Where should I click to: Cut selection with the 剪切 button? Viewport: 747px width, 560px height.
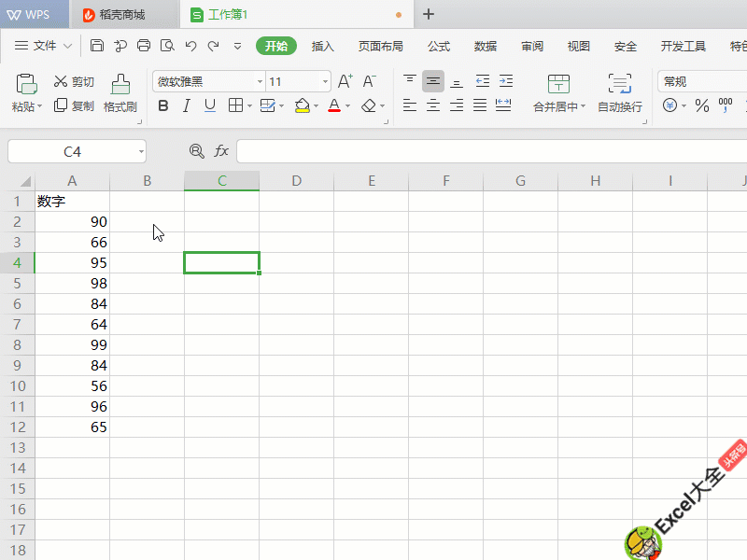(74, 81)
